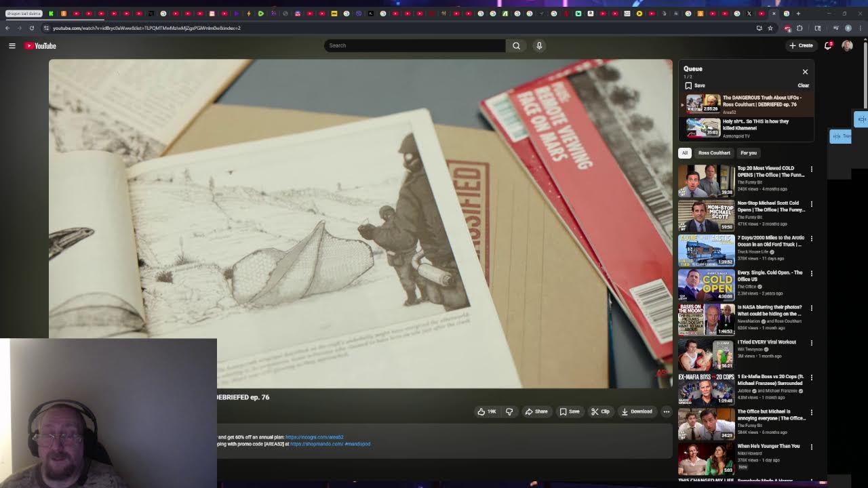
Task: Open the YouTube hamburger guide menu
Action: click(12, 45)
